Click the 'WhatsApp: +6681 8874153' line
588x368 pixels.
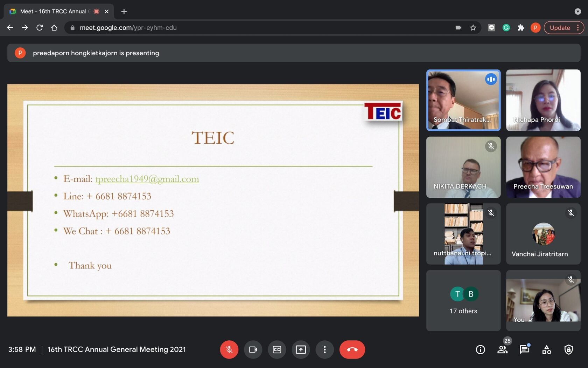pos(118,213)
